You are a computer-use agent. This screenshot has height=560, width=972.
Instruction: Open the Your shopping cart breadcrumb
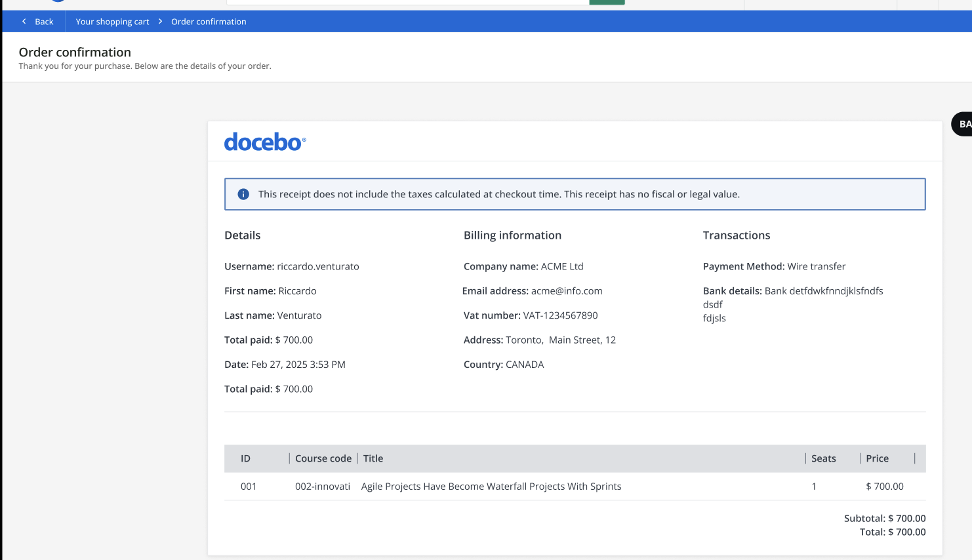pyautogui.click(x=112, y=22)
